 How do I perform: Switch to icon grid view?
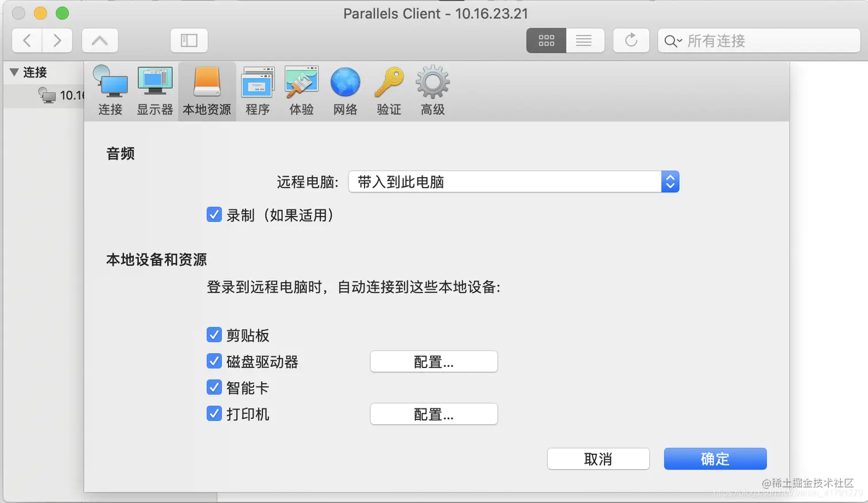coord(546,41)
